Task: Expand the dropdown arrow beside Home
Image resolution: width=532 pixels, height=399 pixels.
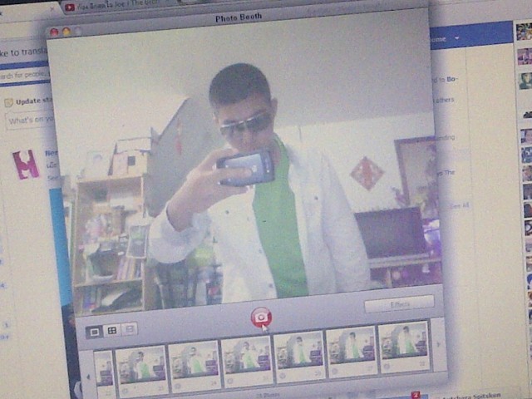Action: 457,38
